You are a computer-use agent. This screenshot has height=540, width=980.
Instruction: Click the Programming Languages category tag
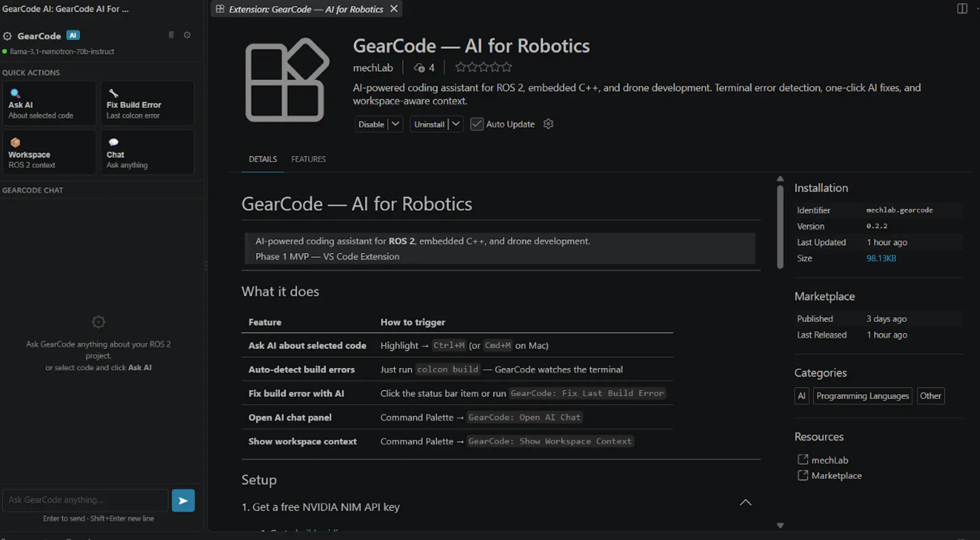click(862, 396)
